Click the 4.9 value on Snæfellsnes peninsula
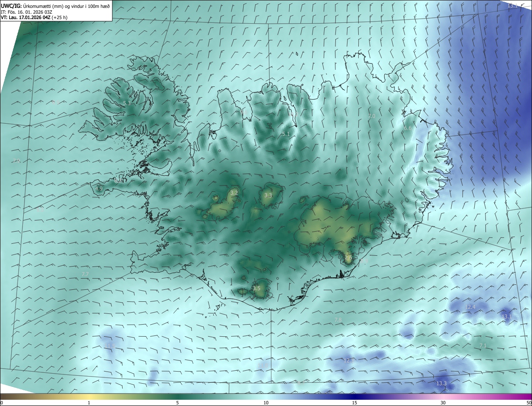 point(99,188)
